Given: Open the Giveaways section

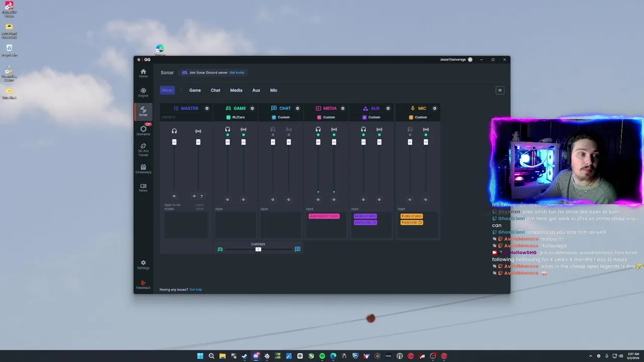Looking at the screenshot, I should point(143,168).
